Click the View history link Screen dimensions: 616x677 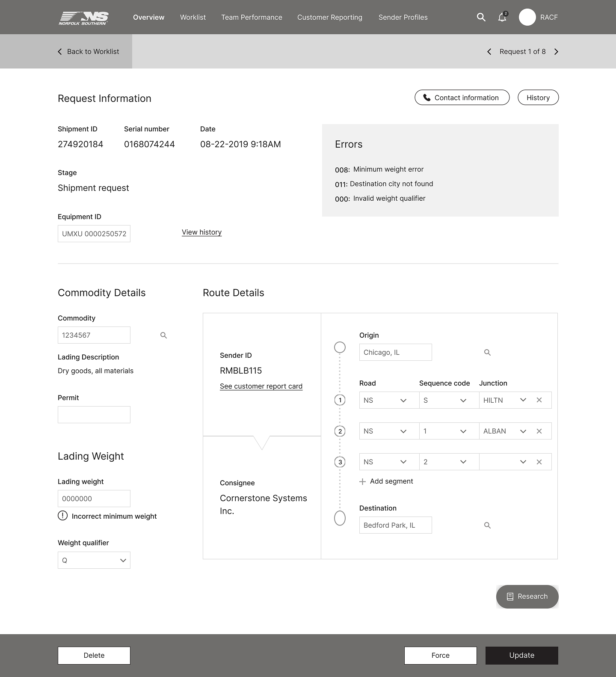201,232
